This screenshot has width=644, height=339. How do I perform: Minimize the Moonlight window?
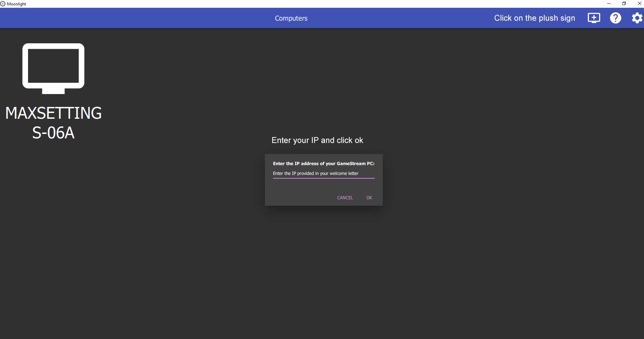tap(609, 4)
